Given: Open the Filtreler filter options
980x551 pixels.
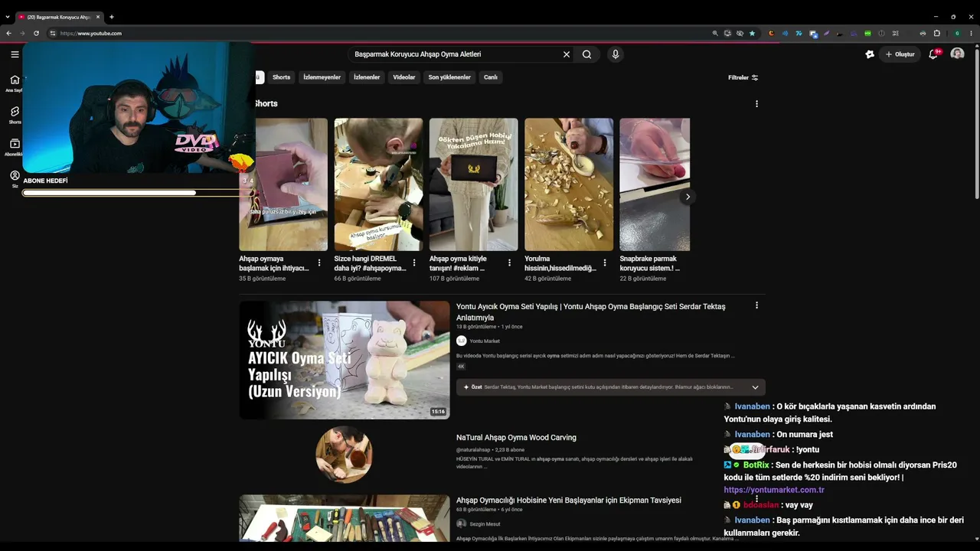Looking at the screenshot, I should click(743, 77).
